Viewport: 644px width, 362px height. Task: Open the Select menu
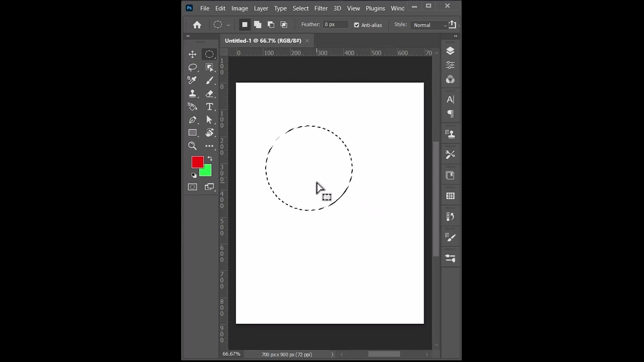coord(300,9)
